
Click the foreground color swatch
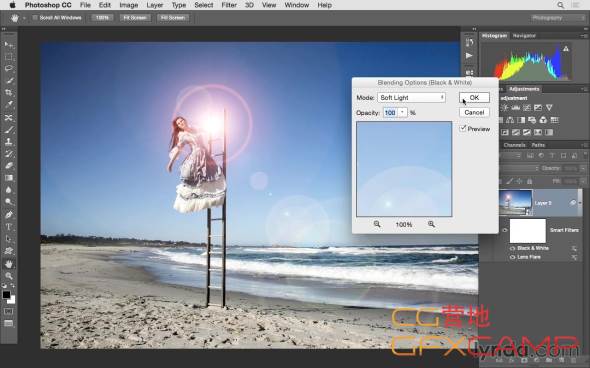coord(6,295)
